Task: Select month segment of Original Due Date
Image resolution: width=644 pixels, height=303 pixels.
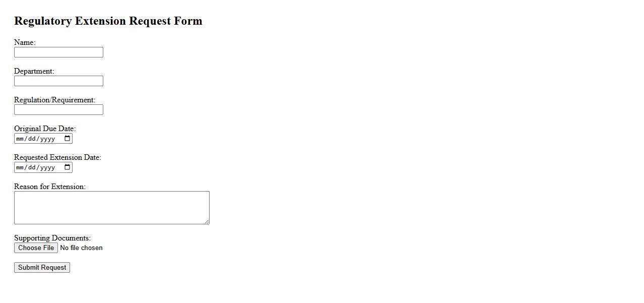Action: point(20,139)
